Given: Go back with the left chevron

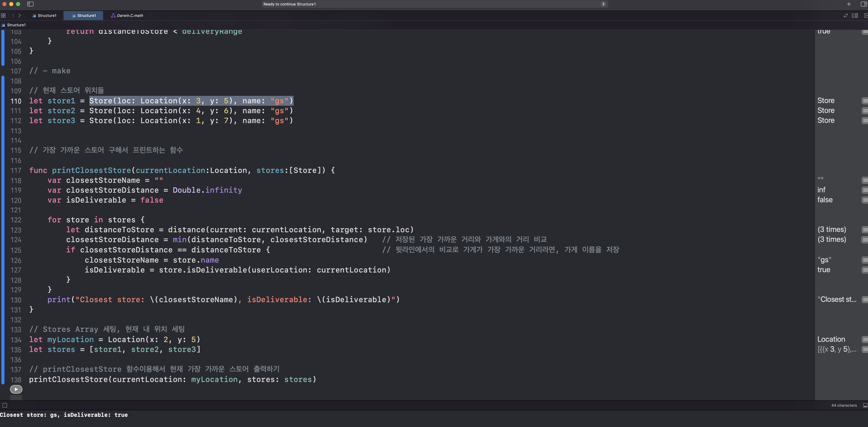Looking at the screenshot, I should [13, 16].
